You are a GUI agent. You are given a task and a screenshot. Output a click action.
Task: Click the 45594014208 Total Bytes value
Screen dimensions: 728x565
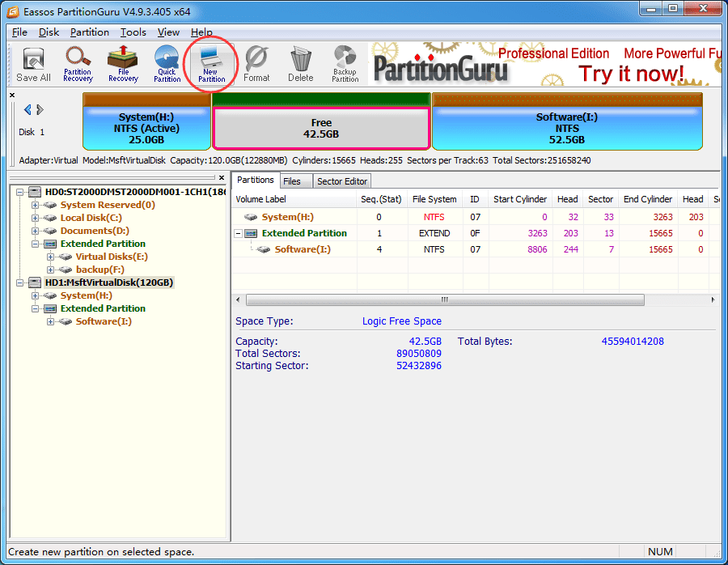click(633, 342)
